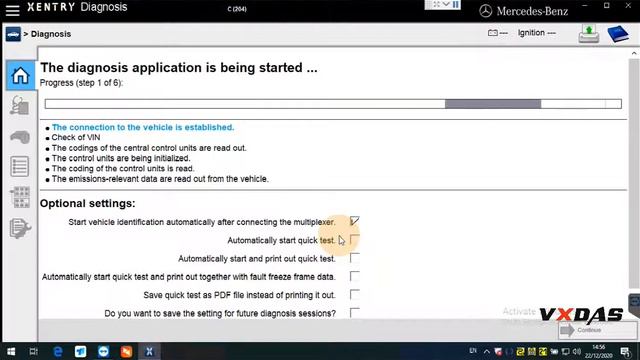Enable Automatically start quick test checkbox
The width and height of the screenshot is (640, 360).
tap(355, 240)
